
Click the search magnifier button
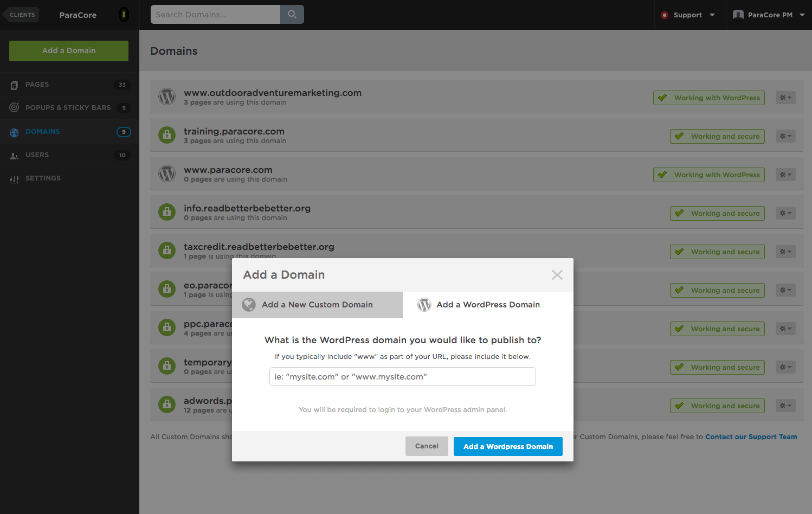pyautogui.click(x=292, y=15)
